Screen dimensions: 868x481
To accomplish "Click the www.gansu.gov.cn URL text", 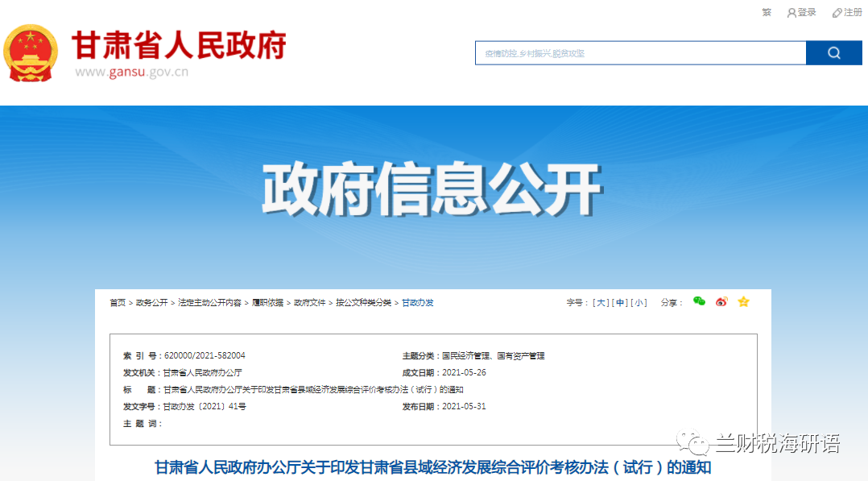I will pos(132,72).
